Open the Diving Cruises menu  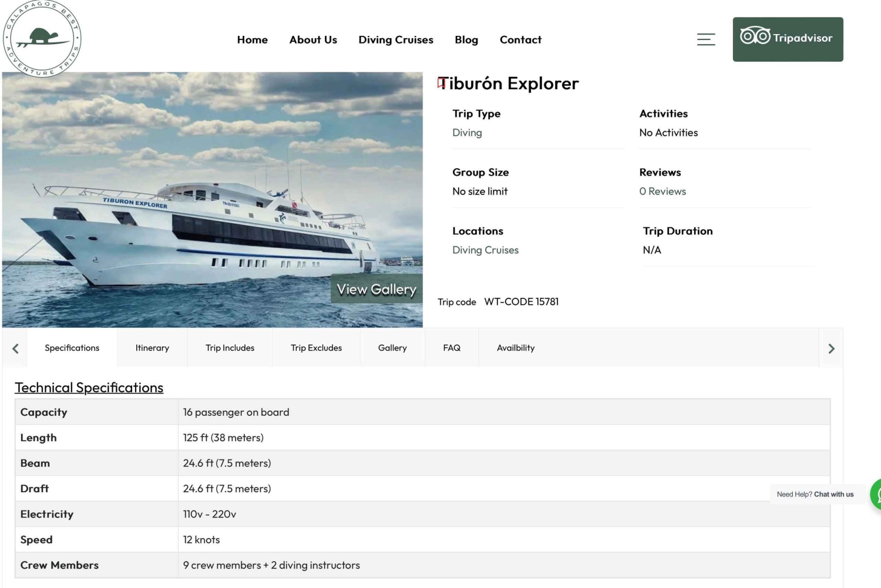coord(395,40)
